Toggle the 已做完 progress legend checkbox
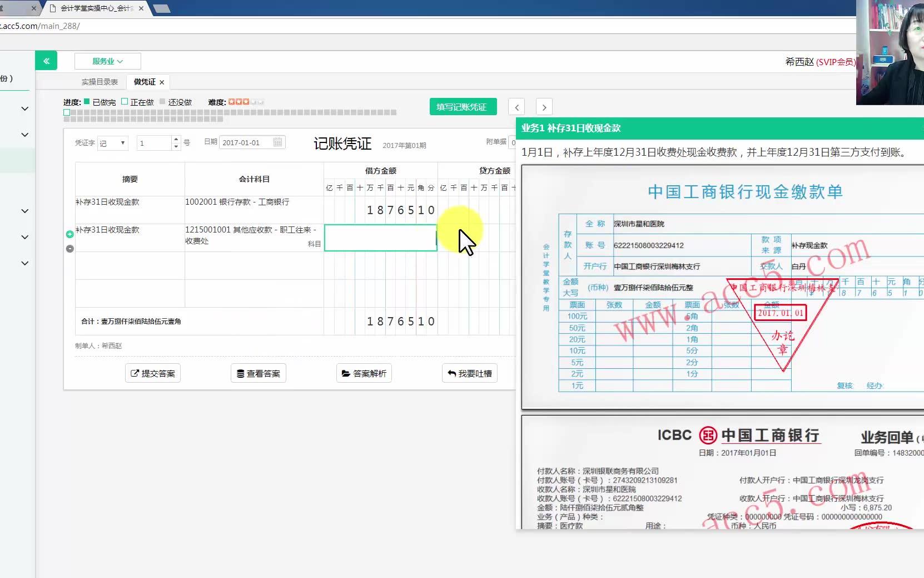924x578 pixels. point(87,102)
